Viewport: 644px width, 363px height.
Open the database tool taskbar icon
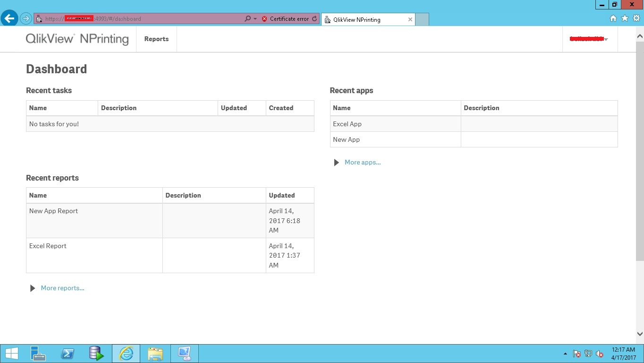coord(96,354)
